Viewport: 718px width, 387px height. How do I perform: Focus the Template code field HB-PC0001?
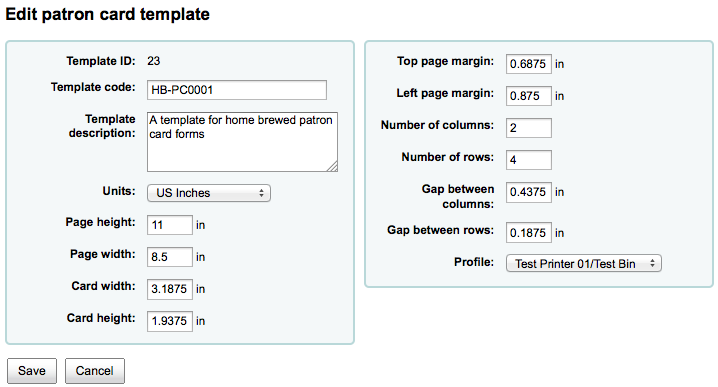[x=237, y=90]
